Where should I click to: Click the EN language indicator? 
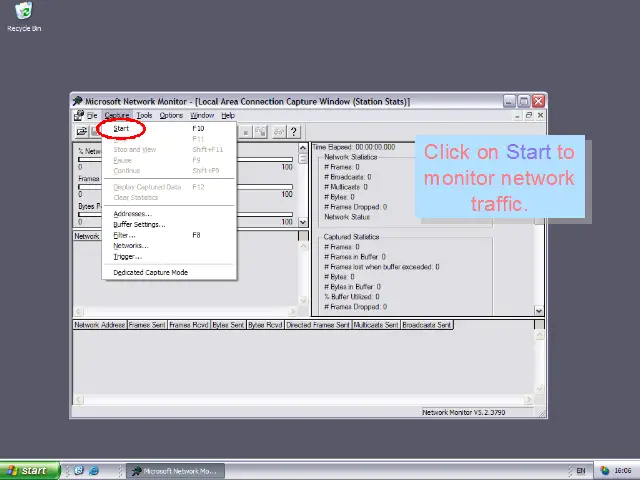coord(581,471)
